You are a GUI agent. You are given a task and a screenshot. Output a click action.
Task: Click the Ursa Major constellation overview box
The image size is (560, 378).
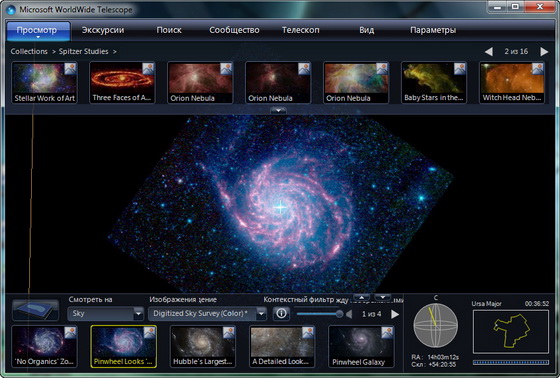click(x=511, y=332)
